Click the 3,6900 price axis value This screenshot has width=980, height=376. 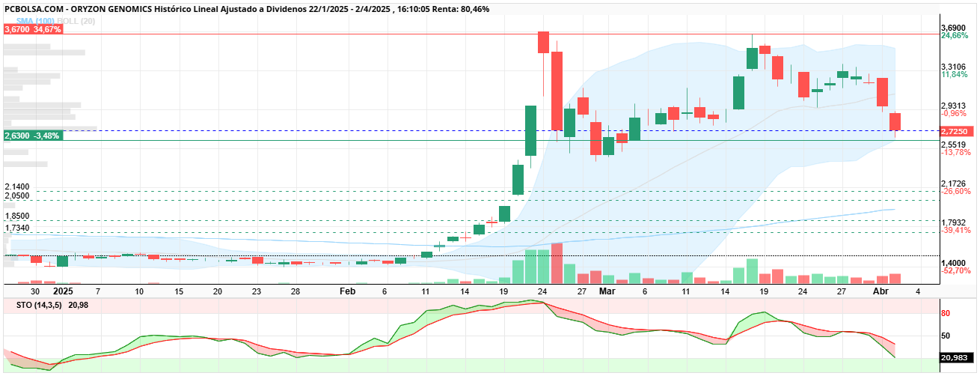tap(955, 28)
